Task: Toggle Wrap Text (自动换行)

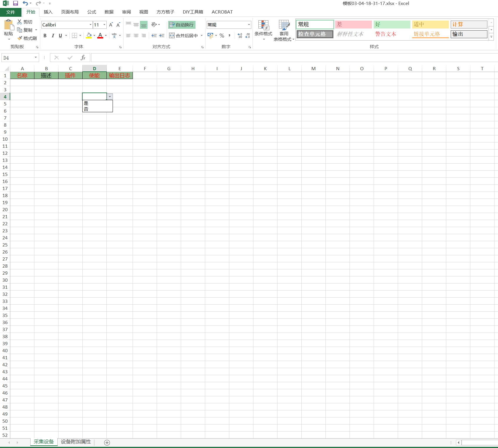Action: tap(182, 25)
